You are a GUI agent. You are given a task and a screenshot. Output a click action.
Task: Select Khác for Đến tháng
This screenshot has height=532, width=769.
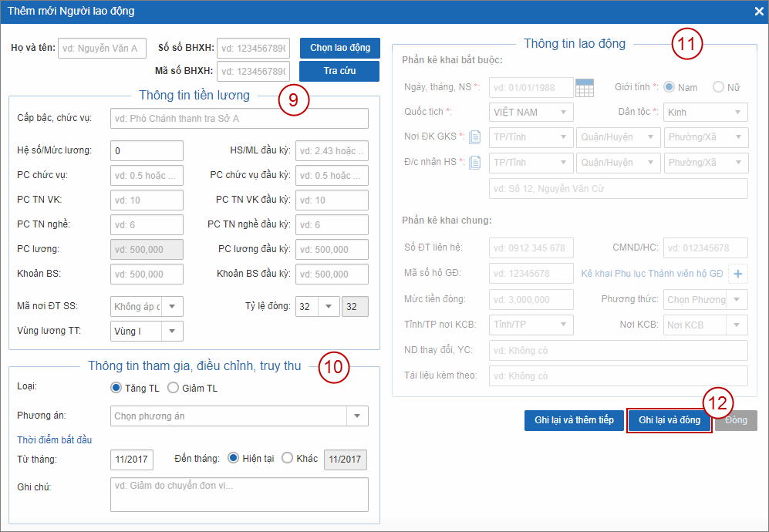(x=288, y=458)
